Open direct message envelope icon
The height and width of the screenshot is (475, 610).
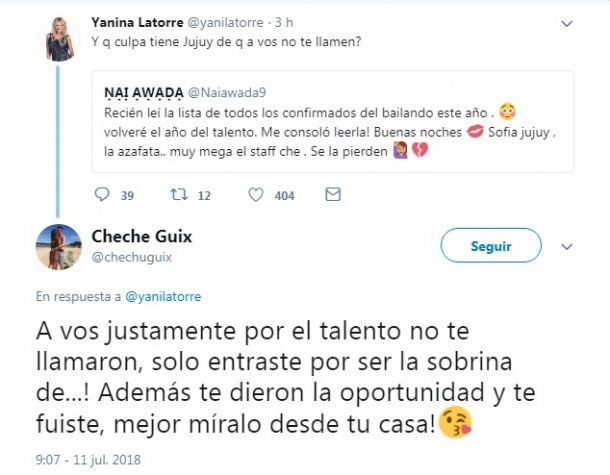pyautogui.click(x=333, y=195)
